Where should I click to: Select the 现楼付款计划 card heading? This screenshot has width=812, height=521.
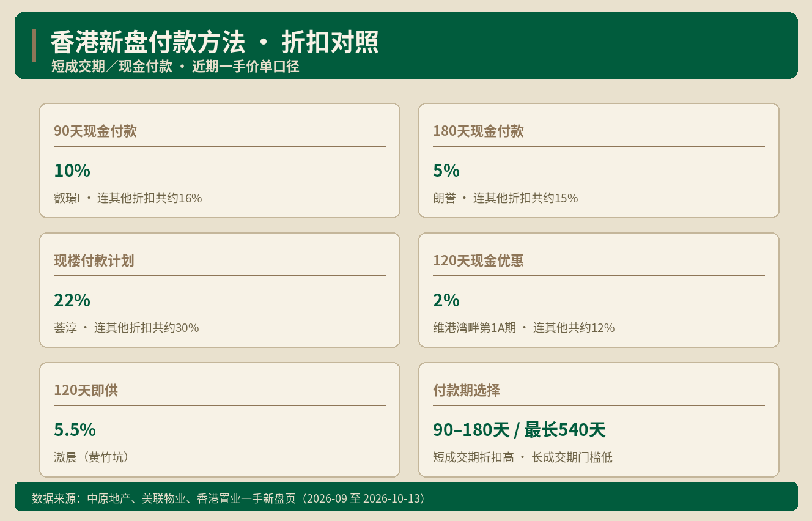[94, 260]
